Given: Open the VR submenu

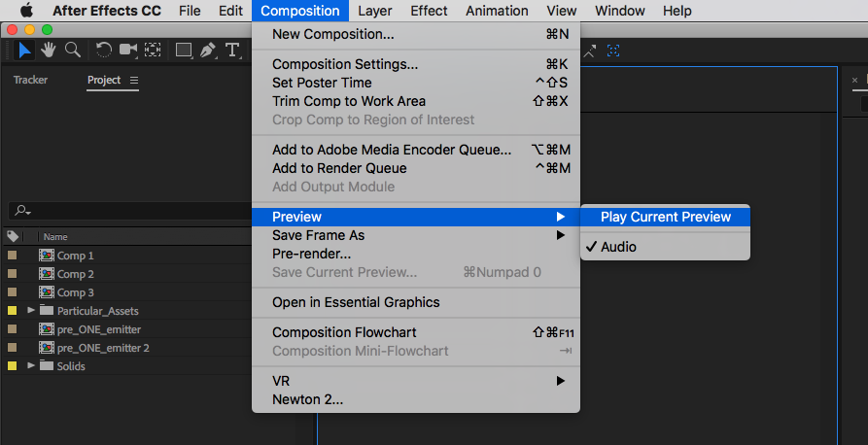Looking at the screenshot, I should (416, 381).
